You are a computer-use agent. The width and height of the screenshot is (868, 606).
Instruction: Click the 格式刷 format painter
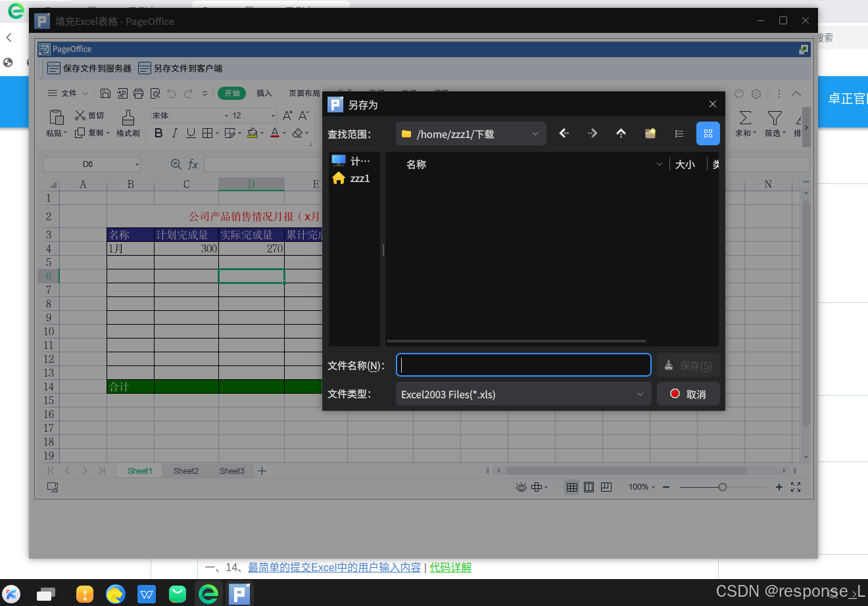[128, 124]
